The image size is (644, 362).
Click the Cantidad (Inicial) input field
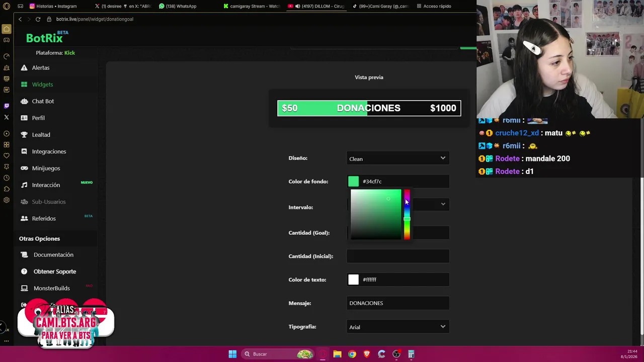397,256
